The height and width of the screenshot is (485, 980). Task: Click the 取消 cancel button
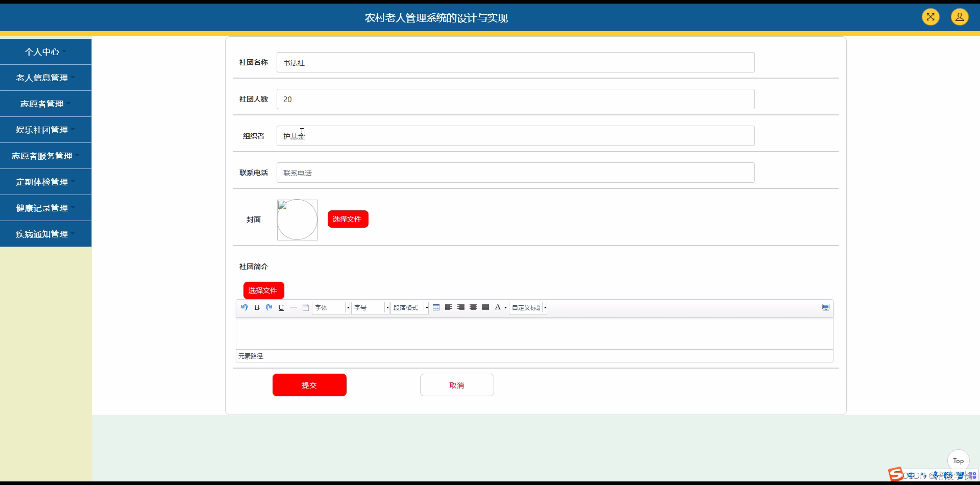pos(457,385)
